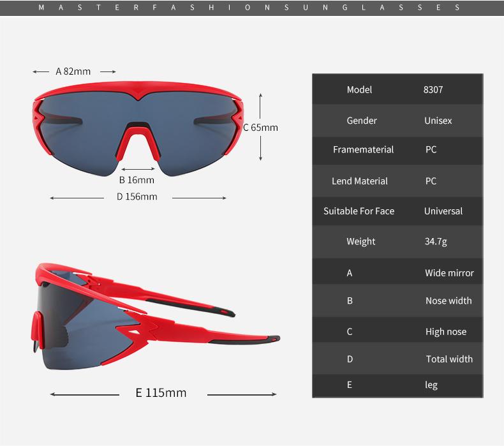Click the 'Gender' table cell
The width and height of the screenshot is (504, 446).
[362, 121]
